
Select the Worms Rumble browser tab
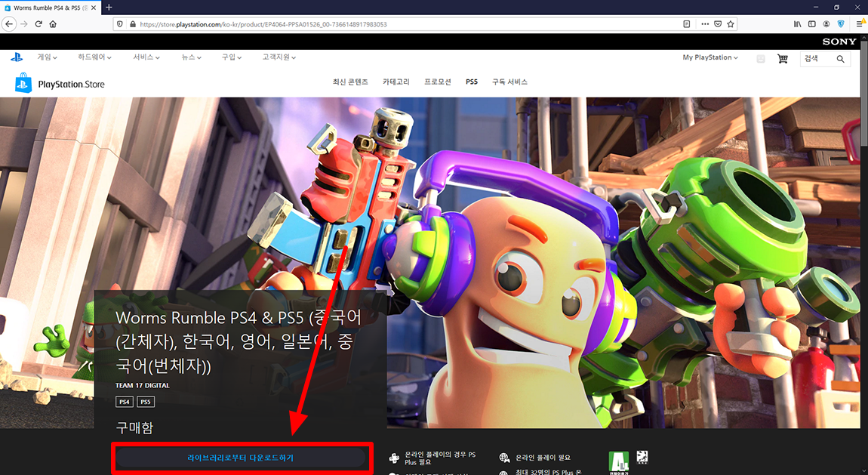click(50, 8)
